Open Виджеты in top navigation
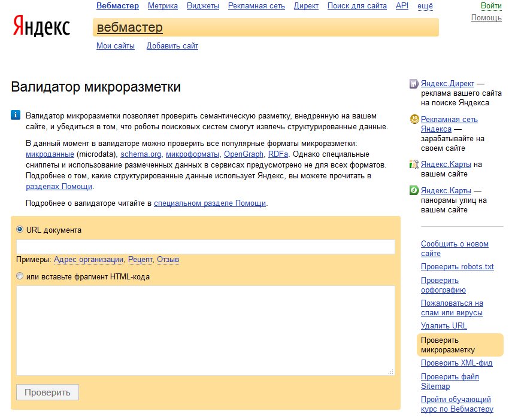 pos(203,6)
